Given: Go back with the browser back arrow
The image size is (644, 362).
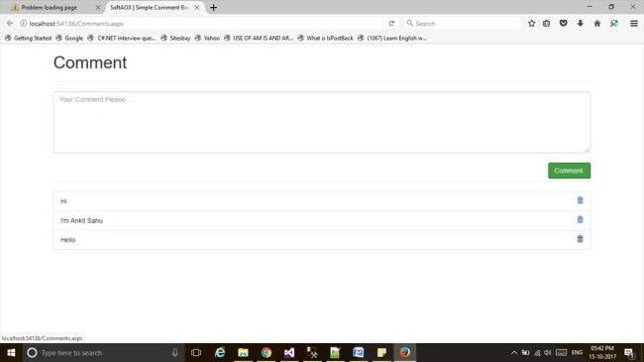Looking at the screenshot, I should (10, 24).
